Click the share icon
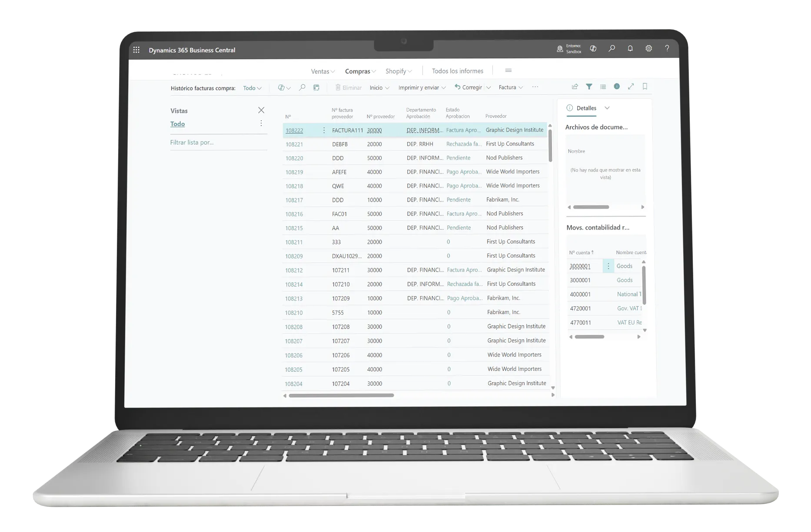This screenshot has height=532, width=811. [x=575, y=87]
